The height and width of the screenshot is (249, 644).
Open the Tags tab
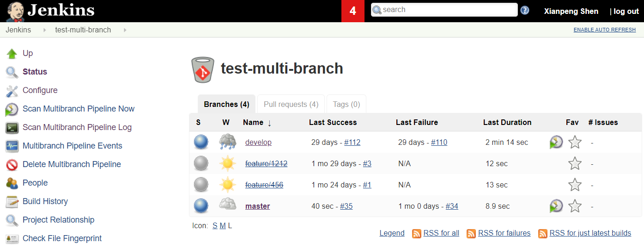click(x=346, y=105)
